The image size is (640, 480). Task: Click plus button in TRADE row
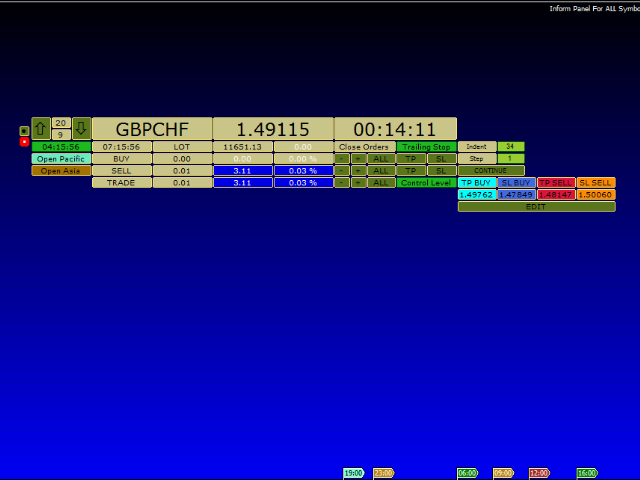pos(358,183)
